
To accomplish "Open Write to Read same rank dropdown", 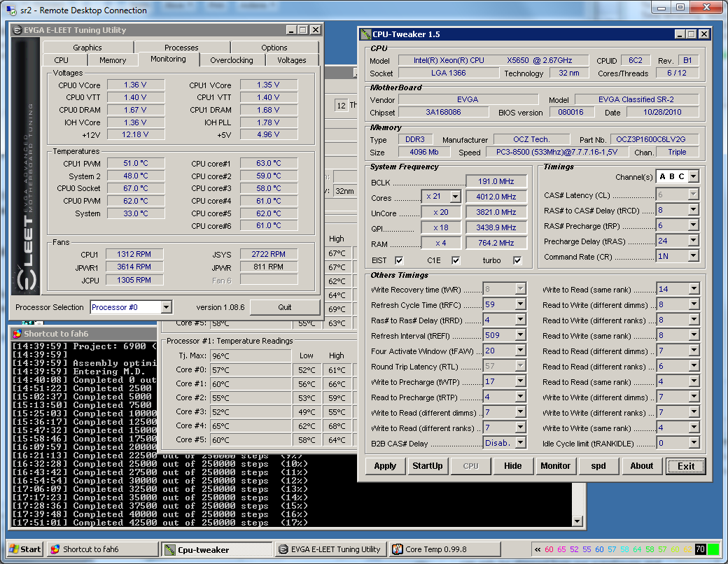I will click(x=694, y=289).
